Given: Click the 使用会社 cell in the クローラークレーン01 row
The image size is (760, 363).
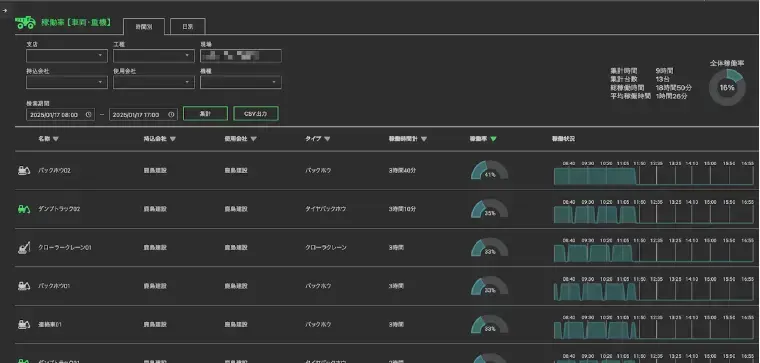Looking at the screenshot, I should pyautogui.click(x=236, y=248).
